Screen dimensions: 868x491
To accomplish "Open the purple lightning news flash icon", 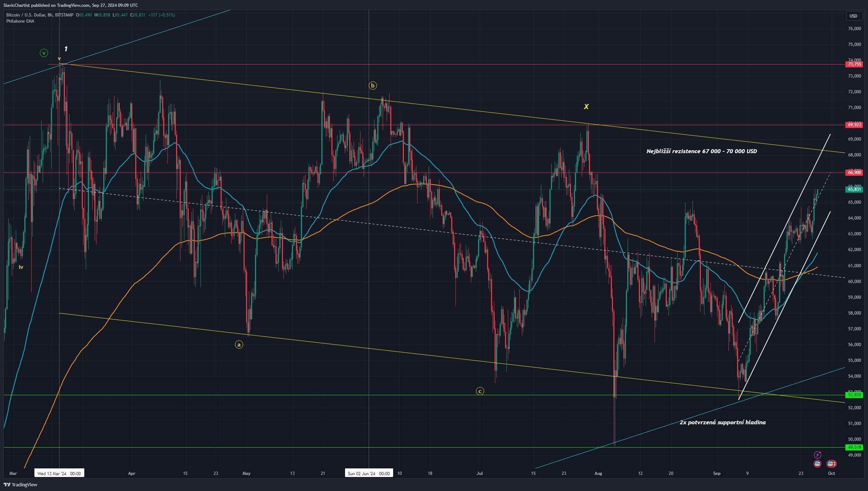I will (817, 455).
